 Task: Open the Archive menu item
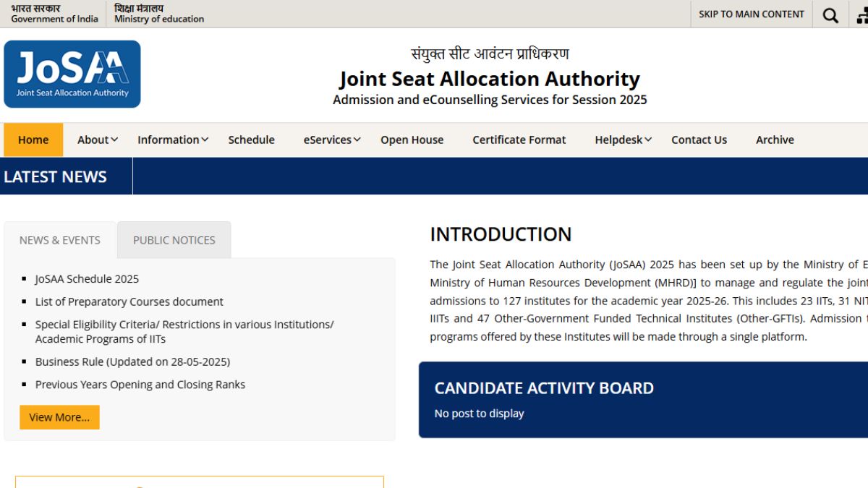[775, 140]
